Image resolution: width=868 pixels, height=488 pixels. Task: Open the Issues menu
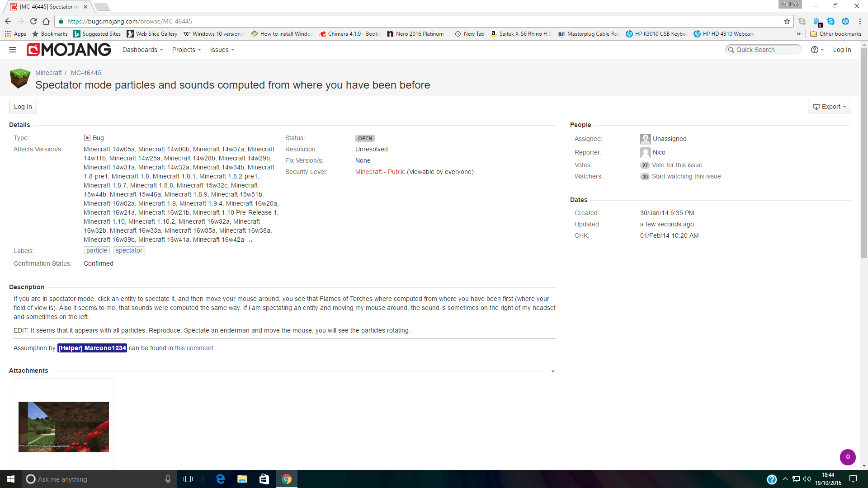pyautogui.click(x=222, y=50)
